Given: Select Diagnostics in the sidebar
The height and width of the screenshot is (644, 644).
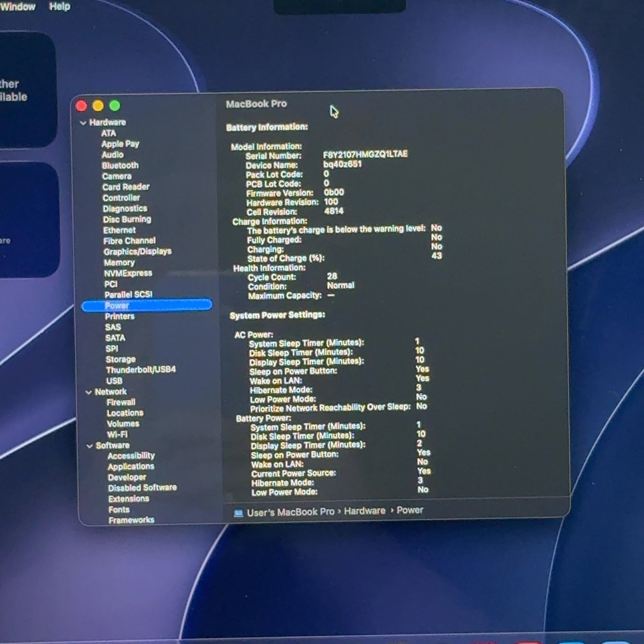Looking at the screenshot, I should [125, 209].
